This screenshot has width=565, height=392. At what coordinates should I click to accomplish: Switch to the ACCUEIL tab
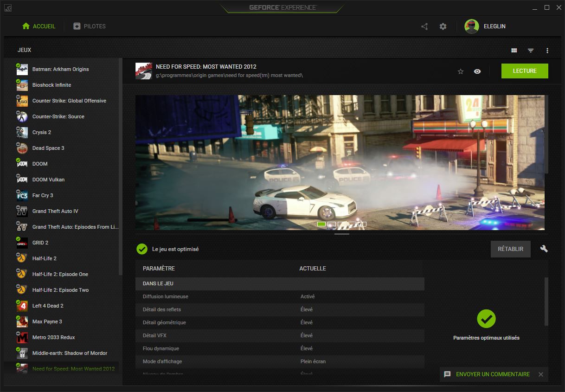39,26
